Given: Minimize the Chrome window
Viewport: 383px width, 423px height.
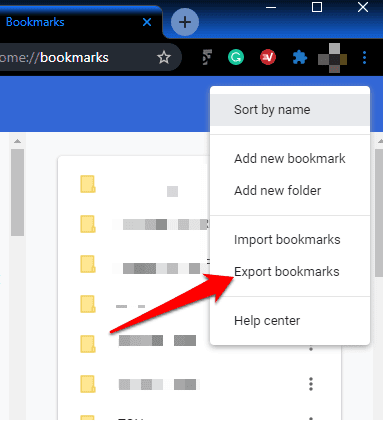Looking at the screenshot, I should coord(271,7).
